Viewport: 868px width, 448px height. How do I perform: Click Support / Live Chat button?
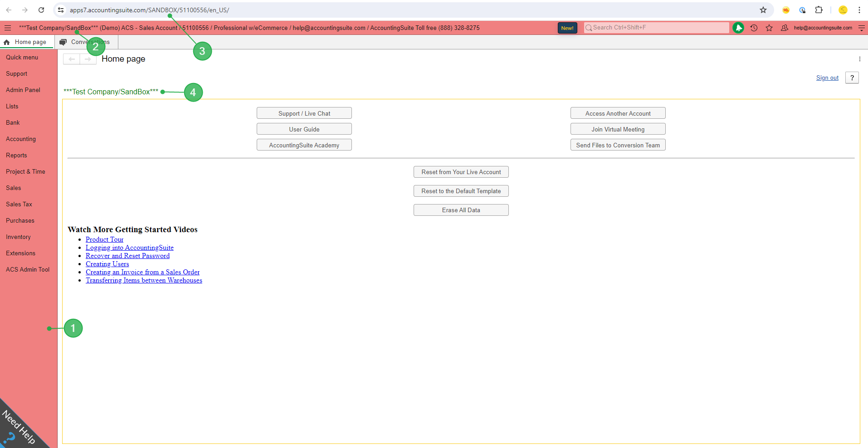304,113
